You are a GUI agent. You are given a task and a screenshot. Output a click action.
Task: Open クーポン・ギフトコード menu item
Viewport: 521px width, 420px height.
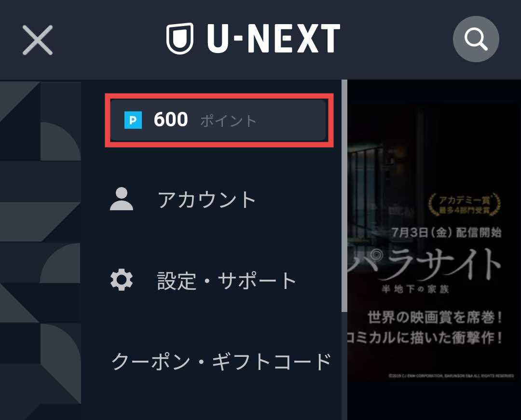coord(221,361)
